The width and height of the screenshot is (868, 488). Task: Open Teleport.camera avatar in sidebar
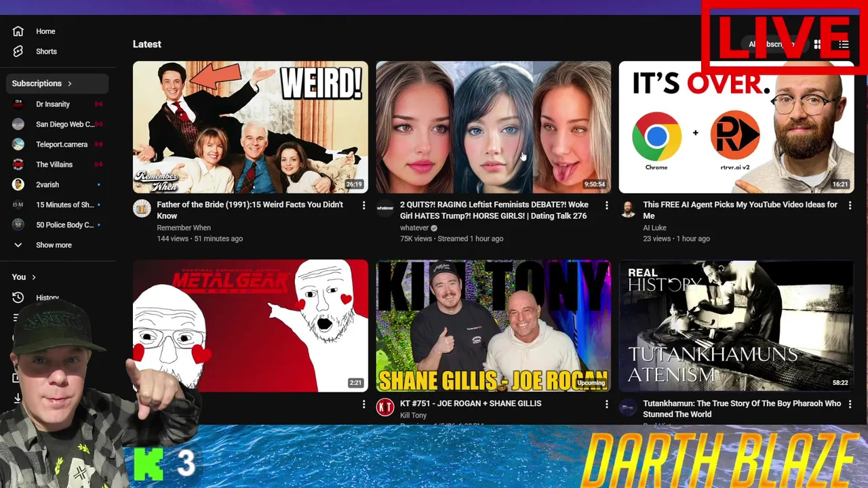18,144
